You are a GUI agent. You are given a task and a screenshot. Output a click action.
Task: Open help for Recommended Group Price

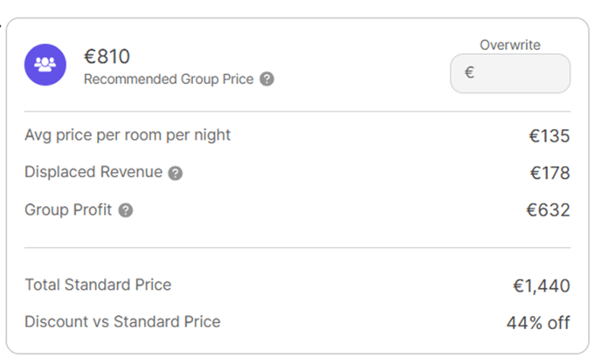point(267,79)
